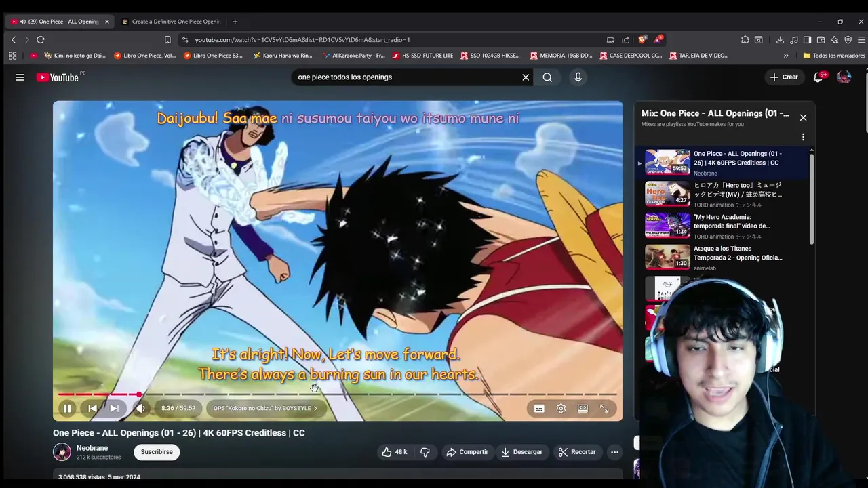Image resolution: width=868 pixels, height=488 pixels.
Task: Bookmark this page icon in address bar
Action: coord(167,40)
